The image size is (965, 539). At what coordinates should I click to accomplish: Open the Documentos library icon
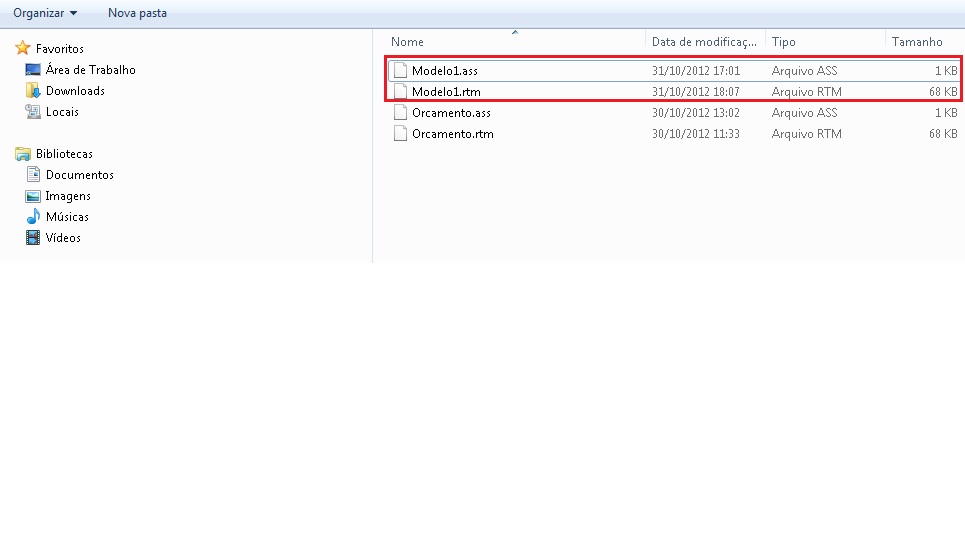[x=33, y=175]
